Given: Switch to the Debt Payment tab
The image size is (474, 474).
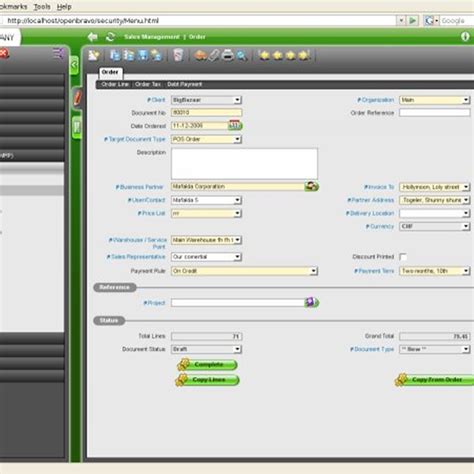Looking at the screenshot, I should click(x=184, y=84).
